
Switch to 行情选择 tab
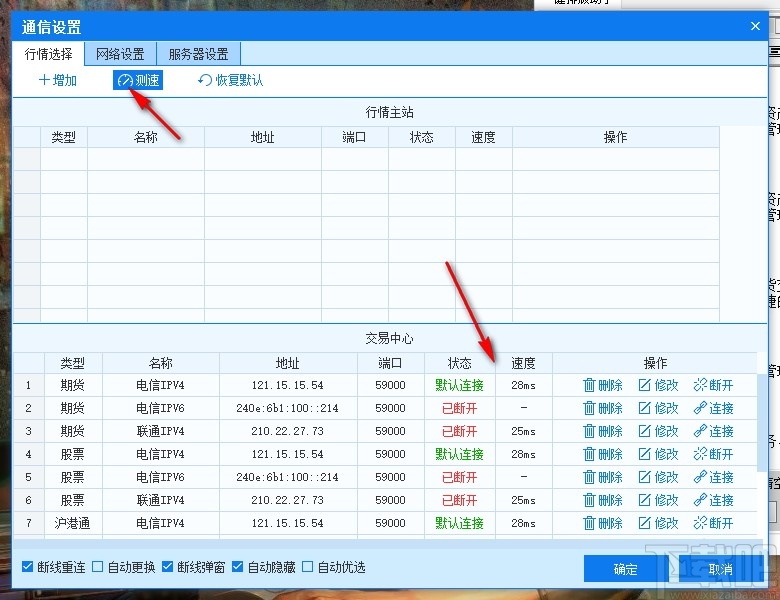pyautogui.click(x=48, y=54)
